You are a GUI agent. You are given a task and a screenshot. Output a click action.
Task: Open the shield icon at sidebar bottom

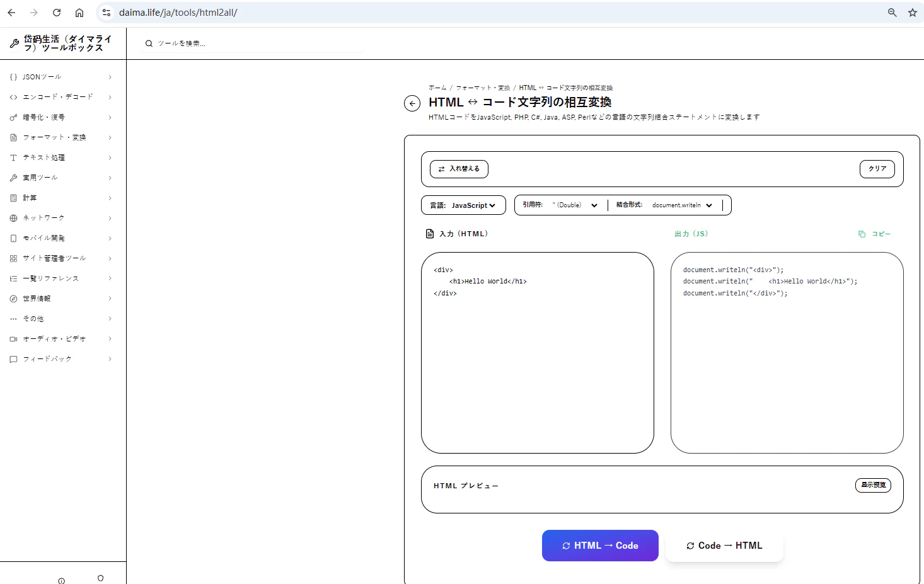(x=101, y=578)
